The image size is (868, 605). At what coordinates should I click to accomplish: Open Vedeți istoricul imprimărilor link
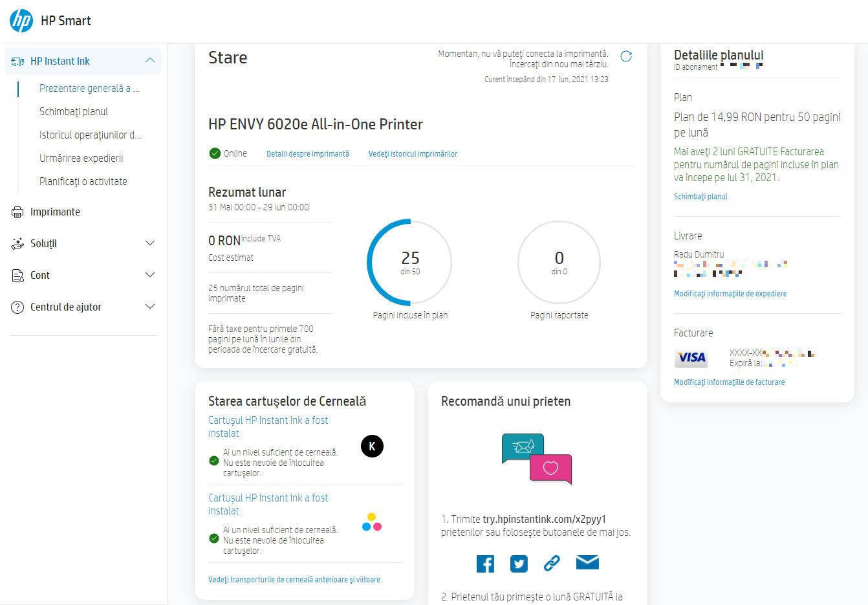pyautogui.click(x=413, y=154)
